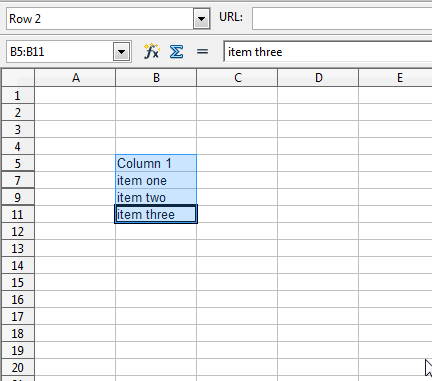Expand the Name Box dropdown arrow
Image resolution: width=432 pixels, height=381 pixels.
click(x=121, y=52)
